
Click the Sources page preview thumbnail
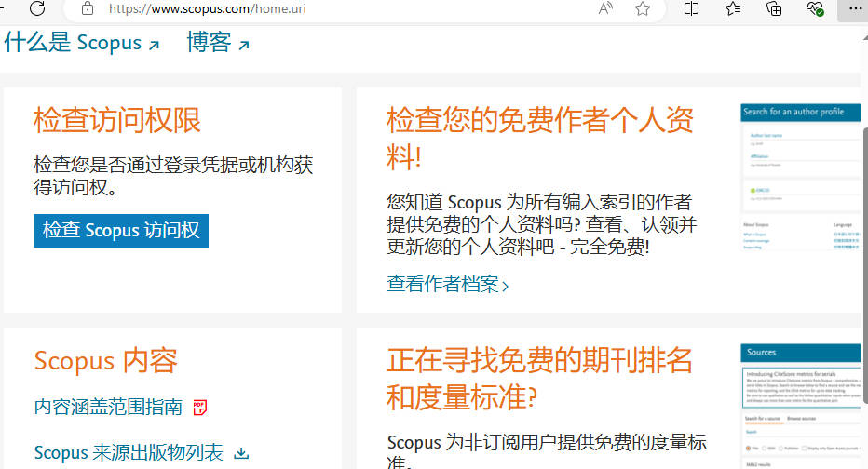click(x=800, y=406)
